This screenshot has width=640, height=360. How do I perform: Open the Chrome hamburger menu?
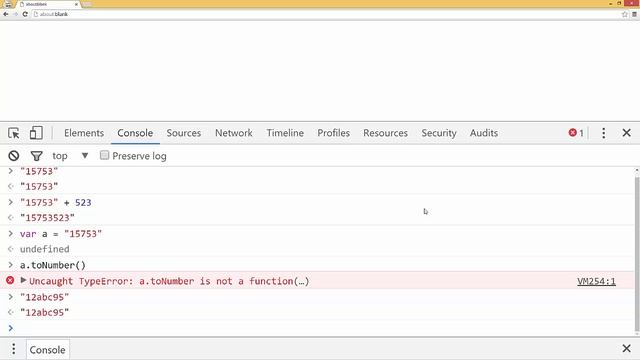click(634, 14)
